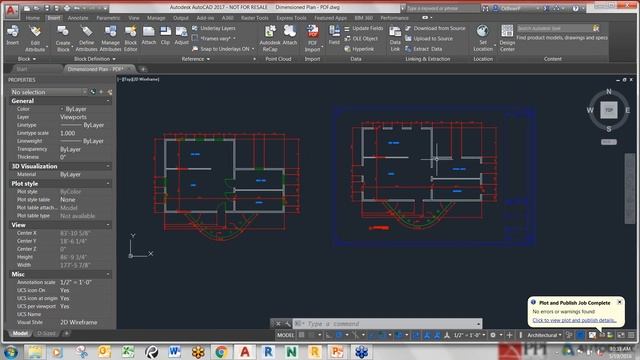Image resolution: width=640 pixels, height=360 pixels.
Task: Click Update Fields
Action: [363, 28]
